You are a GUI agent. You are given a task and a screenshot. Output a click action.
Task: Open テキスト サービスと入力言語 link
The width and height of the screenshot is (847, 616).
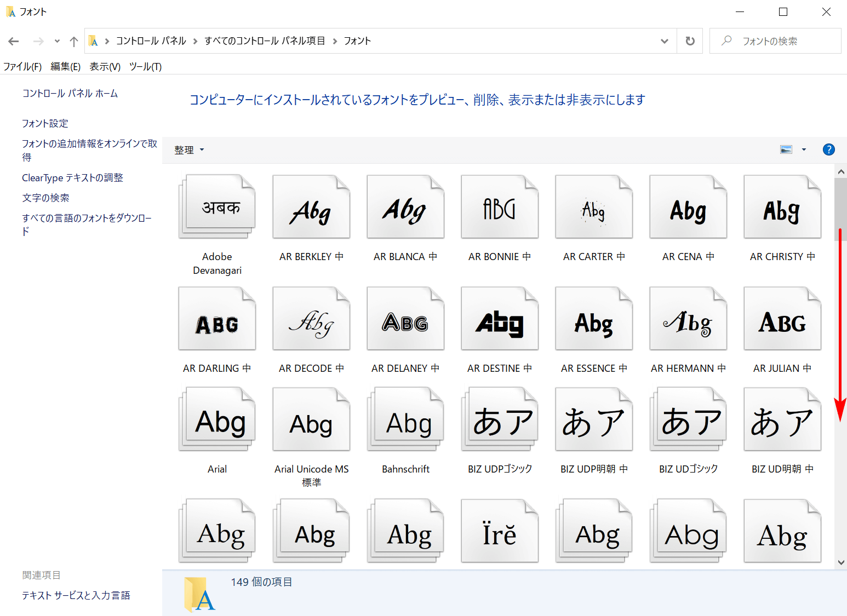pyautogui.click(x=76, y=596)
